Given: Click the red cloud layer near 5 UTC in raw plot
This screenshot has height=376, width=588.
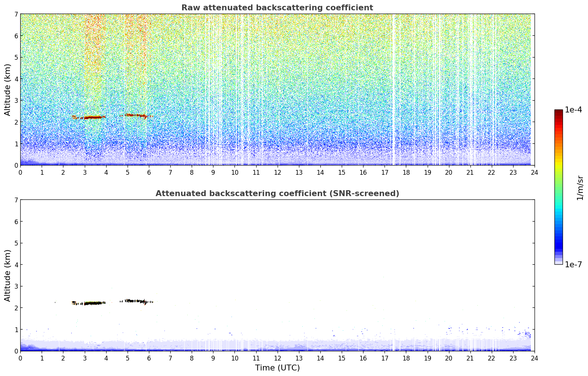Looking at the screenshot, I should pos(134,116).
